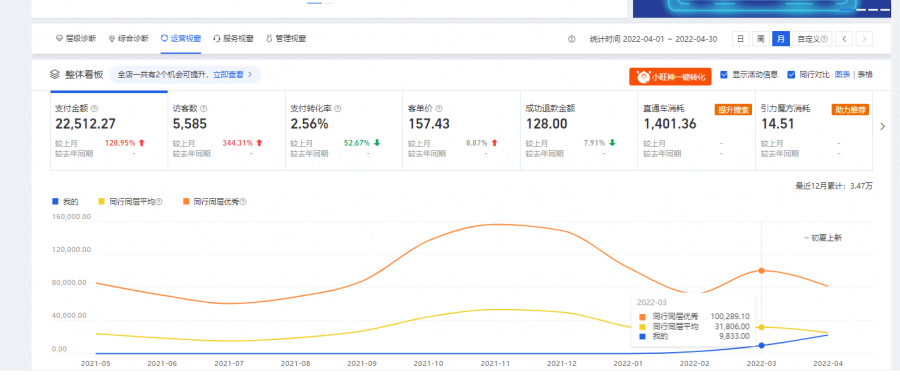The image size is (900, 378).
Task: Toggle the yellow 同行同层平均 legend series
Action: click(x=127, y=202)
